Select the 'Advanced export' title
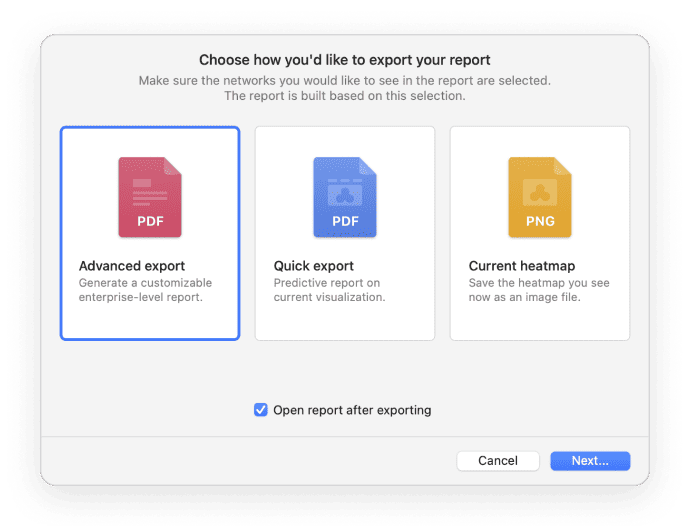Screen dimensions: 690x526 point(131,266)
